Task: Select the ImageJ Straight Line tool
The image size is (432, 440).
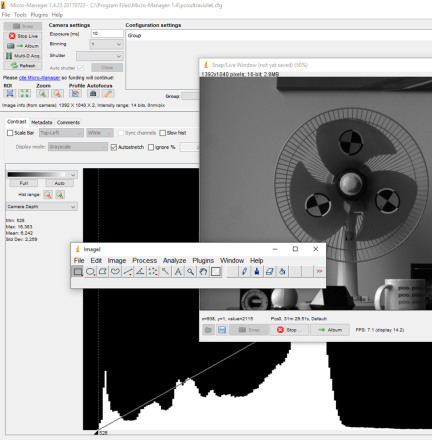Action: tap(128, 272)
